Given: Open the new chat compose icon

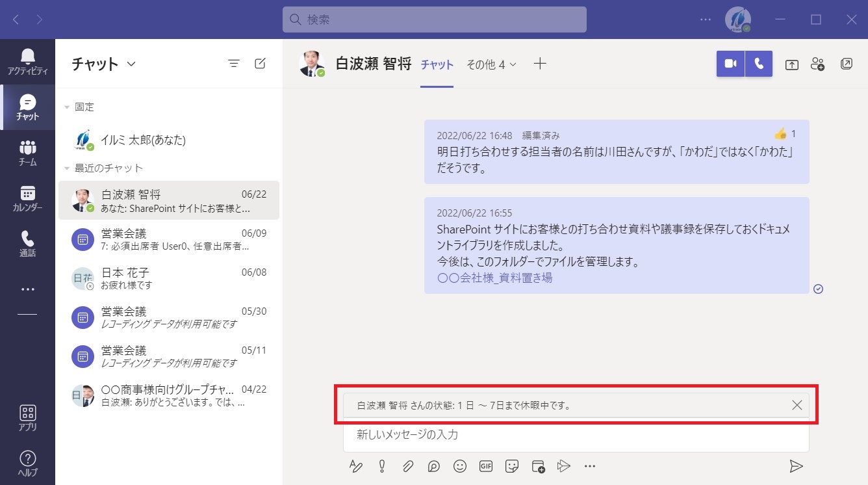Looking at the screenshot, I should click(260, 64).
